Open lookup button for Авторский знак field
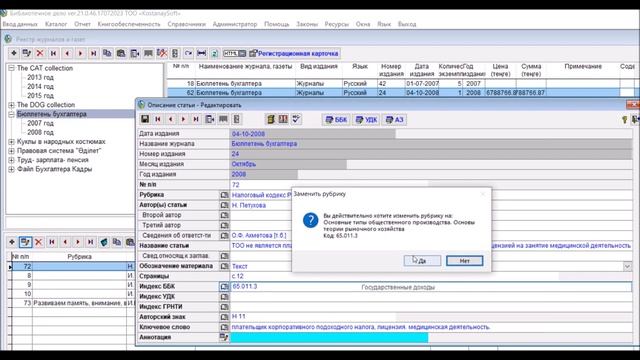Screen dimensions: 640x360 tap(224, 317)
